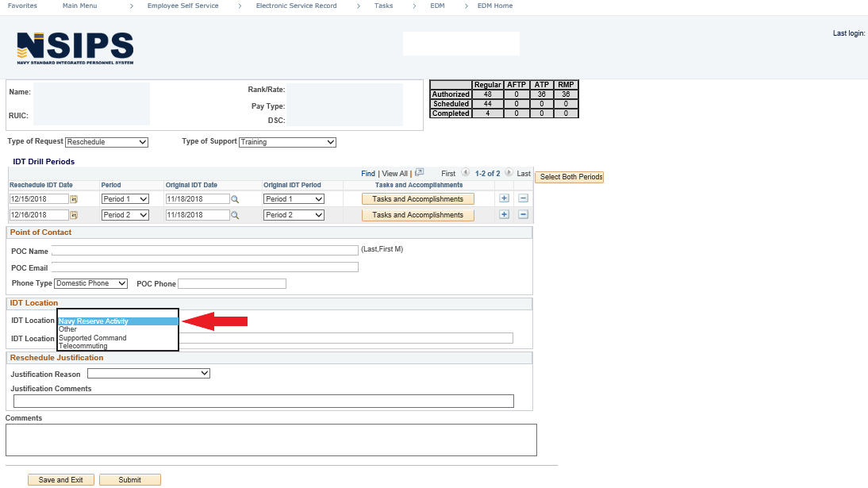Click the Select Both Periods button
The height and width of the screenshot is (488, 868).
click(569, 177)
